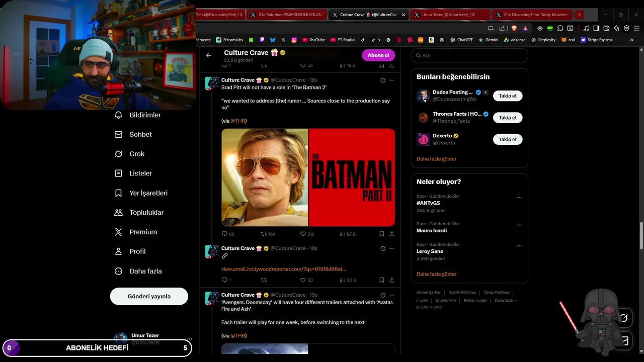Screen dimensions: 644x362
Task: Reply to the hollywoodreporter link tweet
Action: [x=225, y=280]
